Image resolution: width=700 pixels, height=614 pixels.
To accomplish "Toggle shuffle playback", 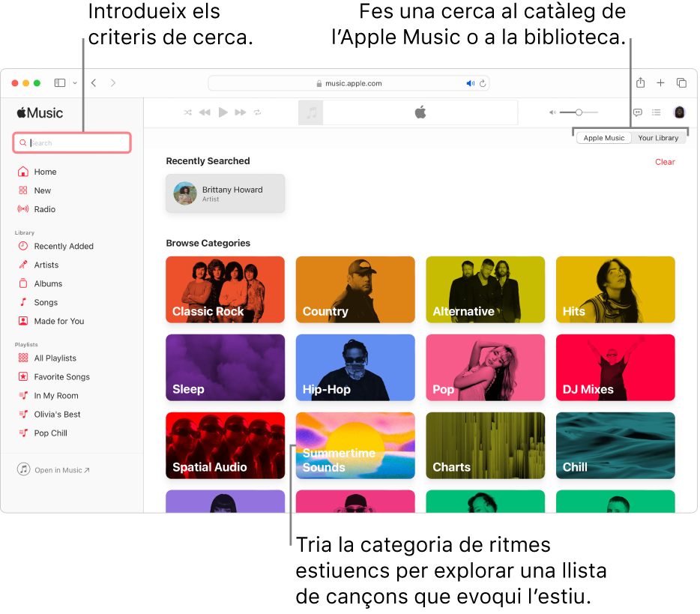I will coord(188,112).
